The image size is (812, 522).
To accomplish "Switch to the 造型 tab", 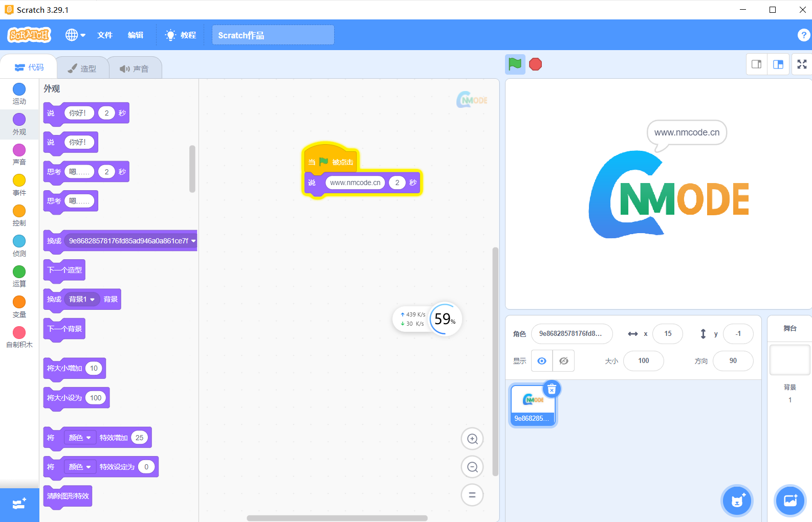I will 82,68.
